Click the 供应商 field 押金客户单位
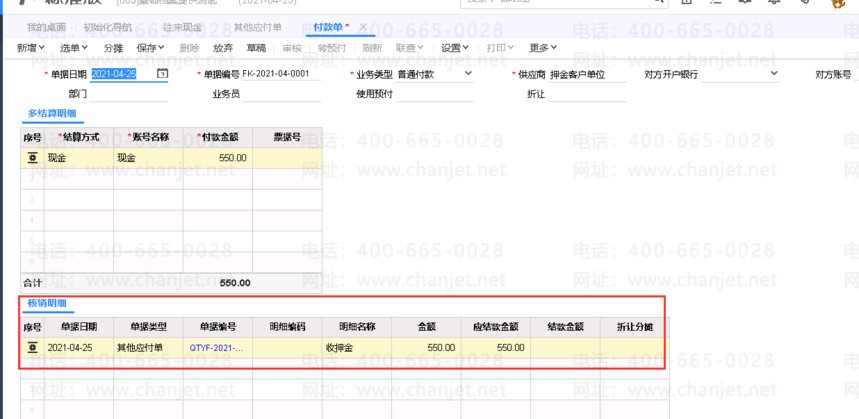Screen dimensions: 859x419 587,74
